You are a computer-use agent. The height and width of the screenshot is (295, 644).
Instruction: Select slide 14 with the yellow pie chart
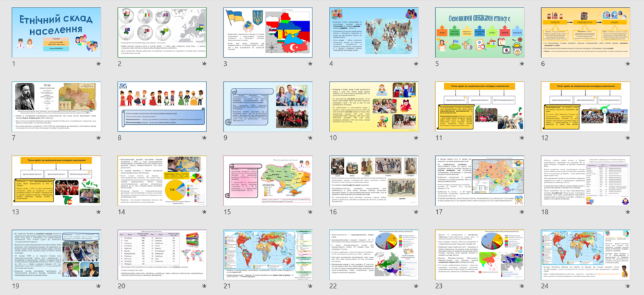(162, 180)
